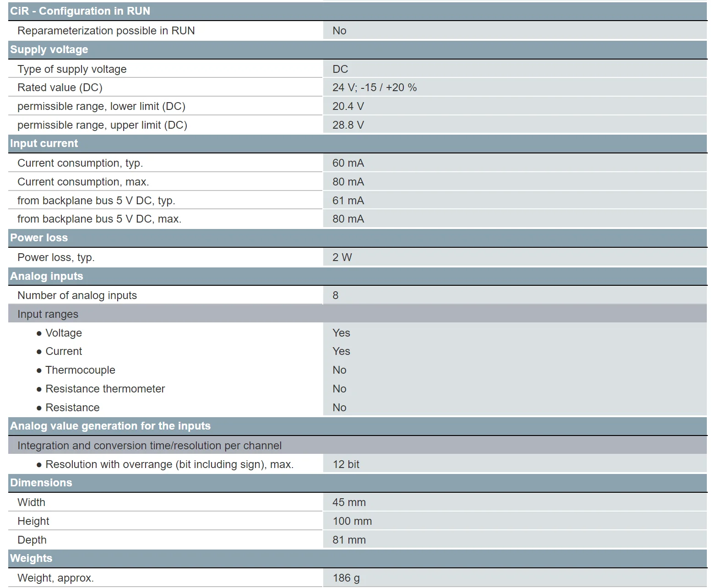Select the 'Weight, approx.' label

pos(55,578)
